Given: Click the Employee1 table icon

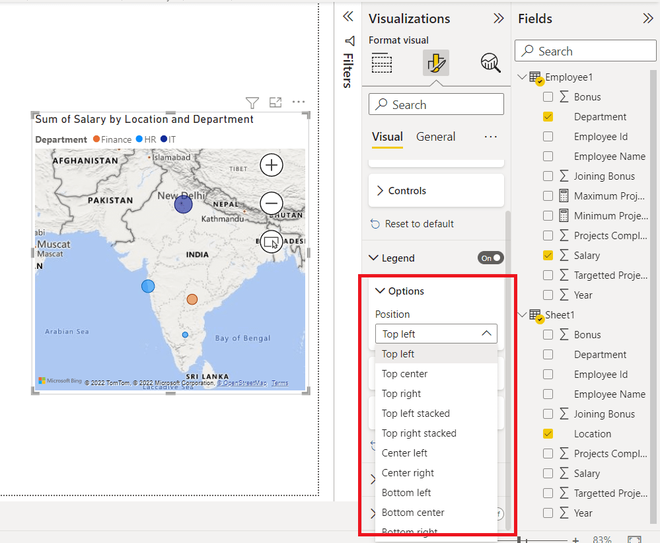Looking at the screenshot, I should [x=535, y=78].
